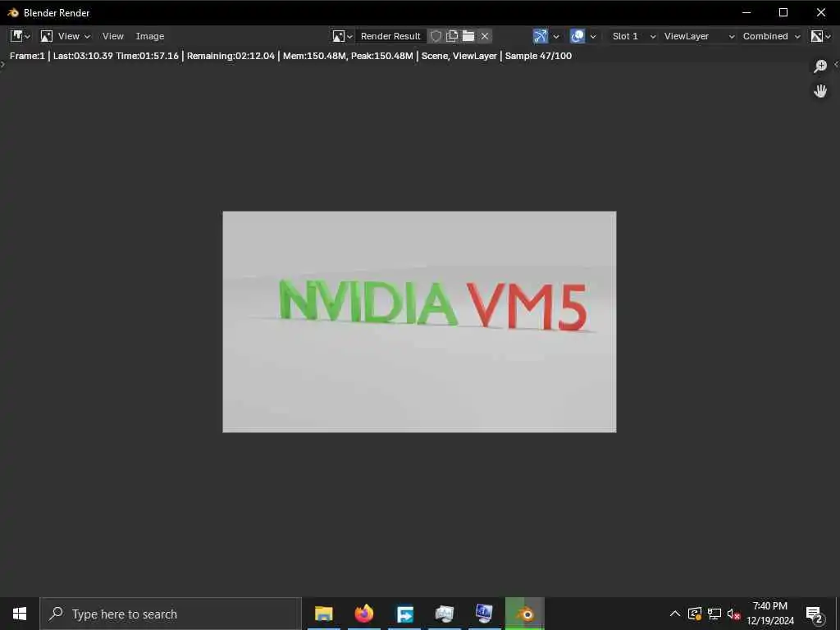
Task: Maximize the Blender Render window
Action: coord(783,12)
